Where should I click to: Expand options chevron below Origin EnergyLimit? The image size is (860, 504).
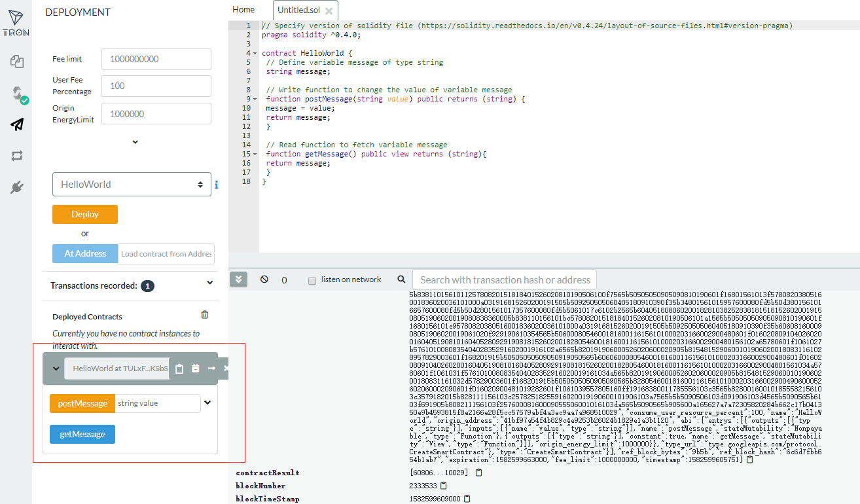click(x=135, y=142)
